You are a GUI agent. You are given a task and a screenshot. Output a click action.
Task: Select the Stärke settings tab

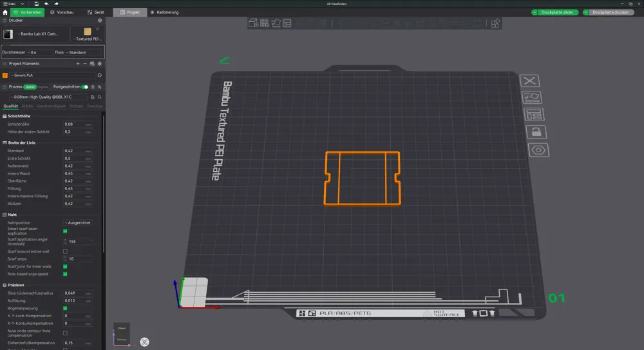(27, 106)
